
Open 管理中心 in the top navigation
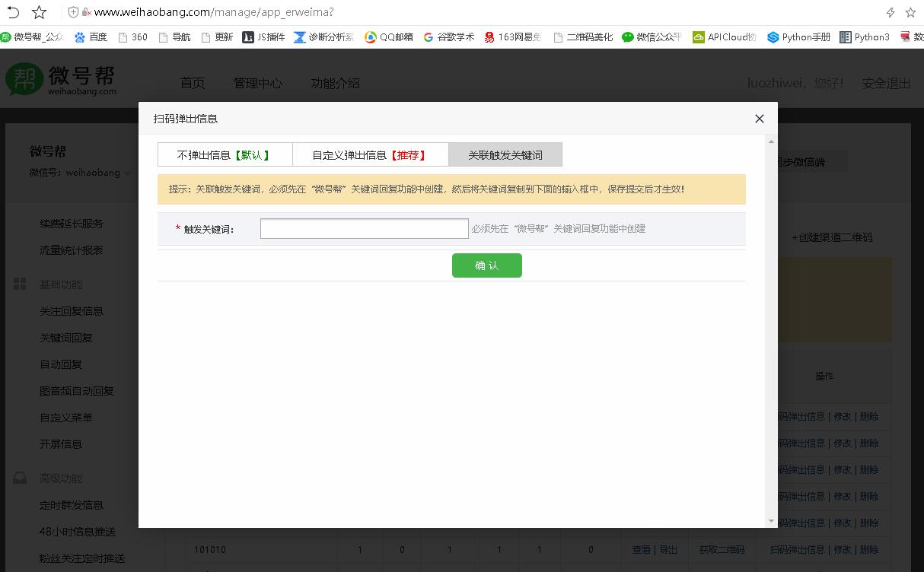coord(257,83)
